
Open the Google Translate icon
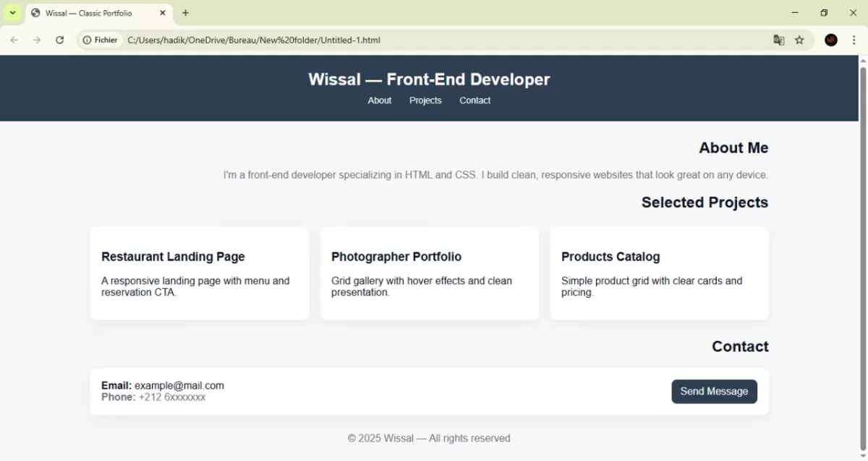779,40
